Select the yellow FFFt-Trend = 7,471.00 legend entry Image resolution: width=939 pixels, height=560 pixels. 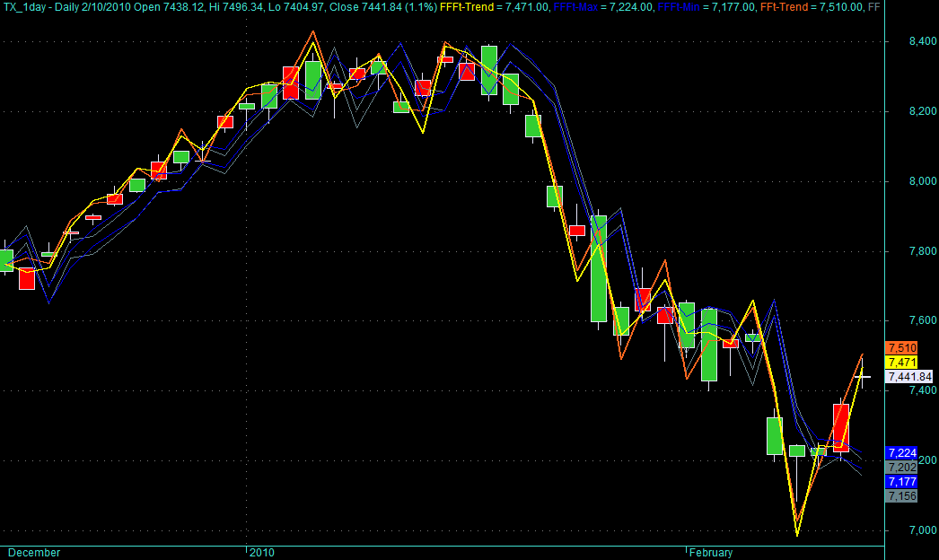494,7
